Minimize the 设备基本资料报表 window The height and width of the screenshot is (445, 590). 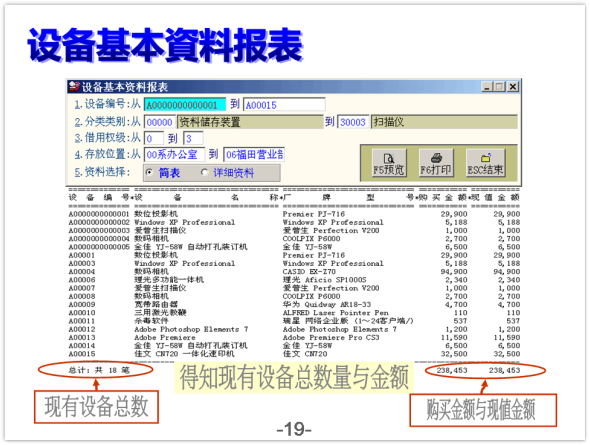pyautogui.click(x=488, y=87)
